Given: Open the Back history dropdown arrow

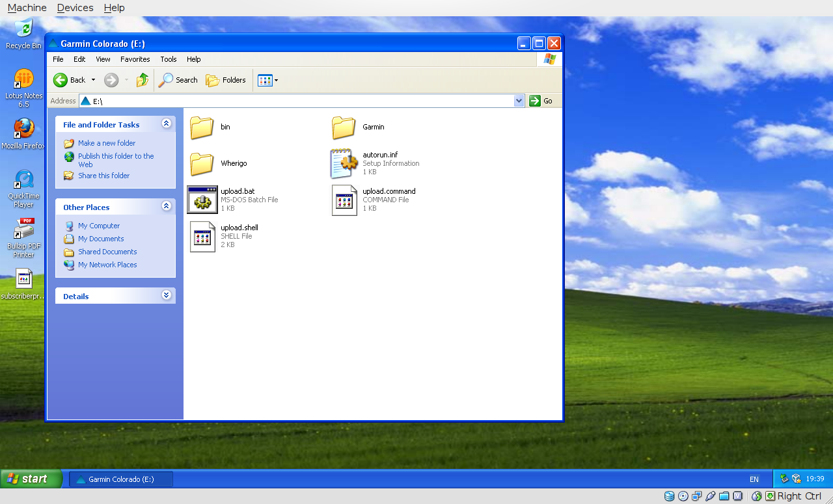Looking at the screenshot, I should [x=93, y=80].
